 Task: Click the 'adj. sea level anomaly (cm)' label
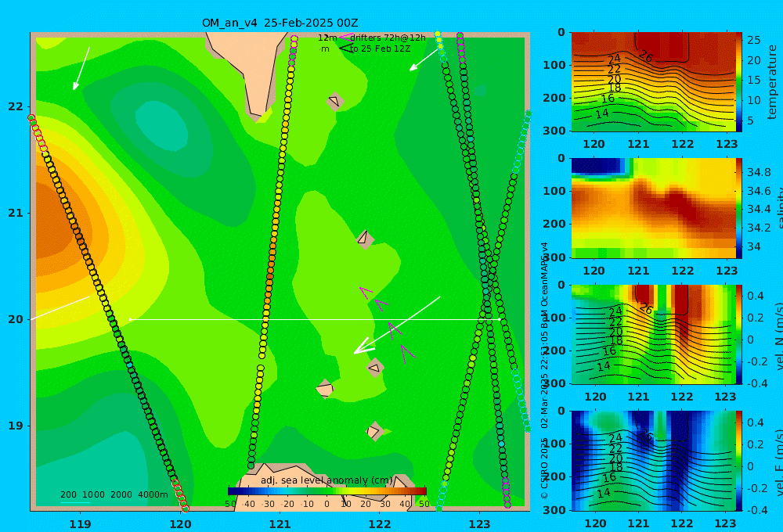pos(327,480)
